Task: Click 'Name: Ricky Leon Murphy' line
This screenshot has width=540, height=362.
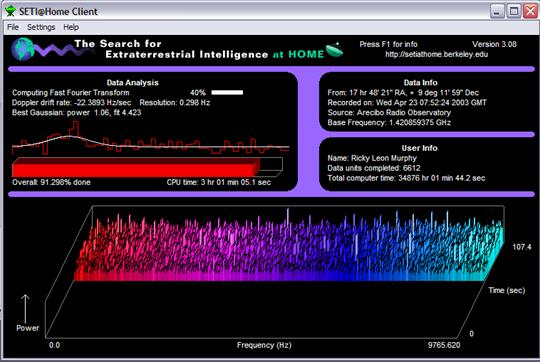Action: click(x=372, y=158)
